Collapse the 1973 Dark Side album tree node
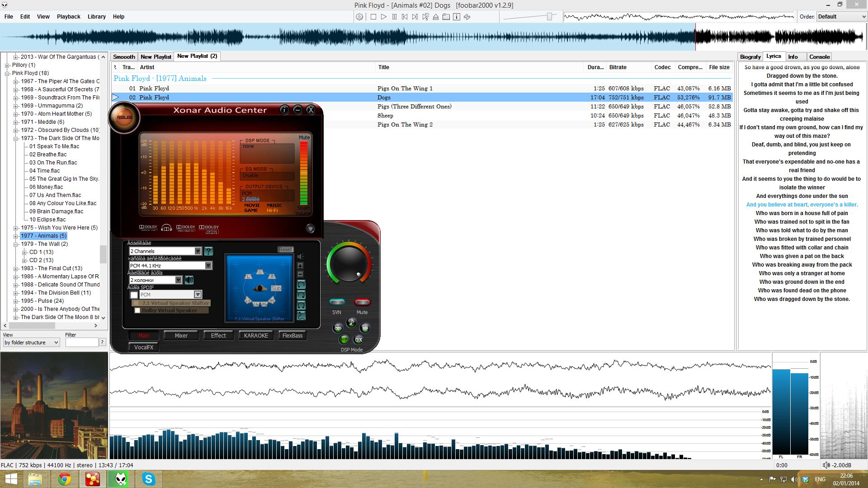 click(16, 138)
